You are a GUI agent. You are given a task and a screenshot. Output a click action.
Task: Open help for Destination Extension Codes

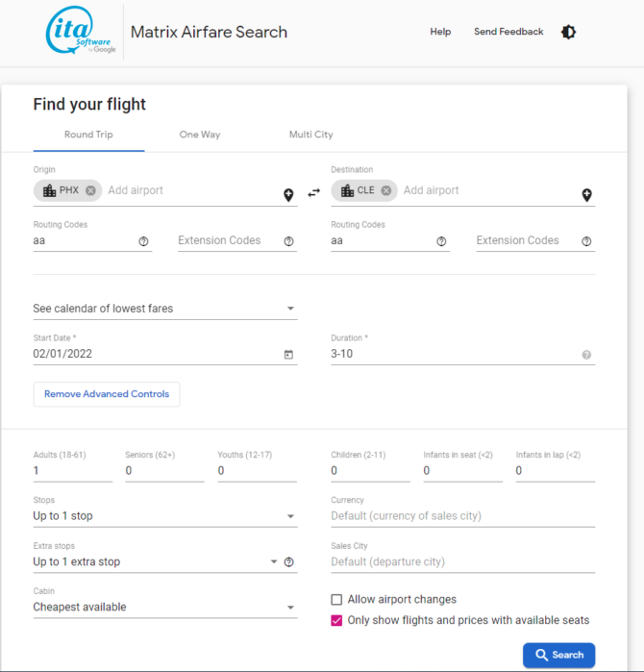pyautogui.click(x=586, y=241)
